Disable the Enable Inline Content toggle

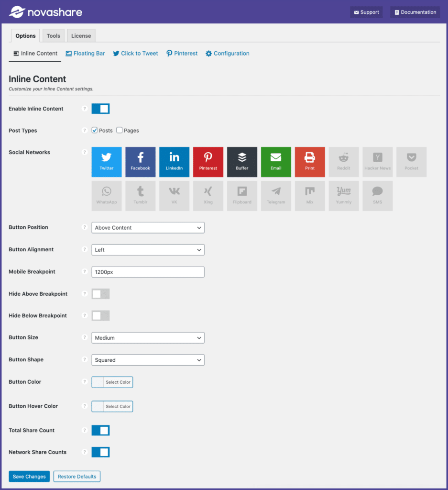pyautogui.click(x=100, y=109)
